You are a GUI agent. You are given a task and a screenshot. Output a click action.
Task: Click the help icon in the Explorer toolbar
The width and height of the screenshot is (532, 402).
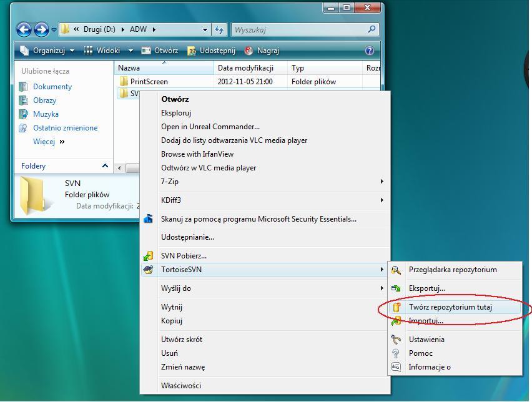click(x=369, y=51)
